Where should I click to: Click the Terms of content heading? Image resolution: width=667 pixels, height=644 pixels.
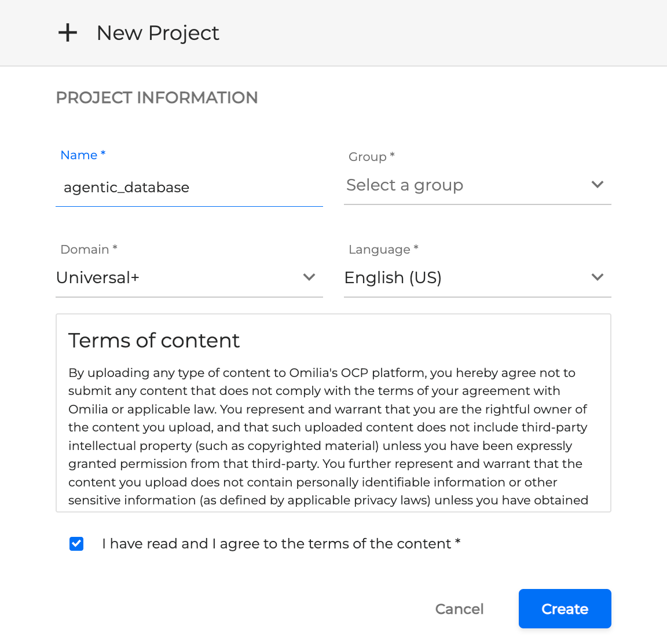(x=154, y=341)
